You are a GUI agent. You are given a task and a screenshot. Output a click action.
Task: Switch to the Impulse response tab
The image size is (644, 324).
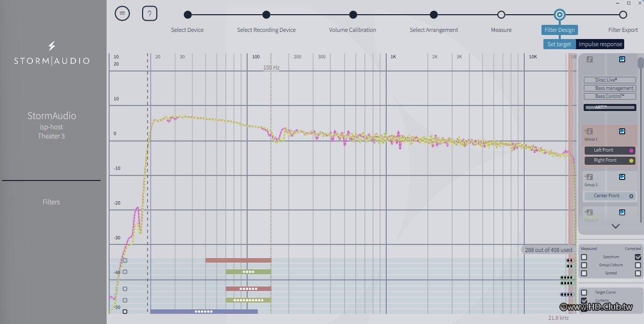[600, 44]
